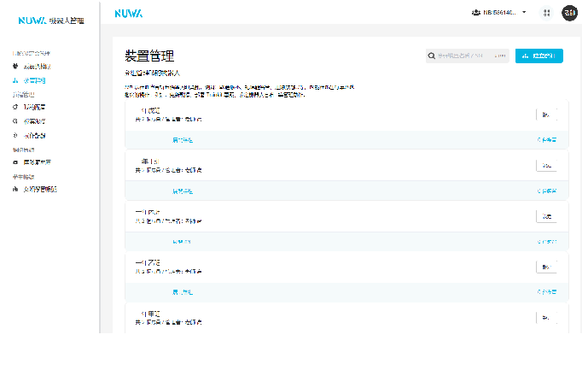Open the sidebar item directly above 裝置管理
Screen dimensions: 588x370
[37, 66]
